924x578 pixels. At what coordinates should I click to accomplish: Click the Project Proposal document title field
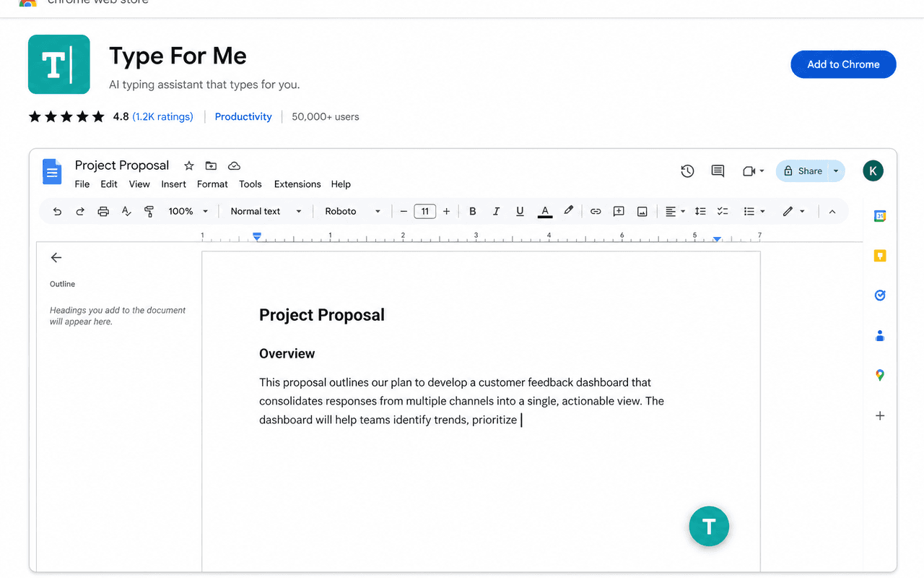click(122, 165)
